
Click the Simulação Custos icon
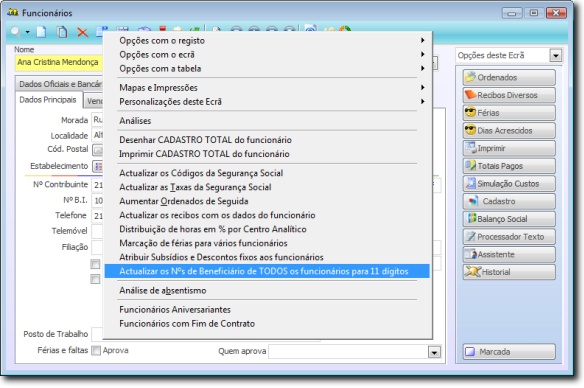pyautogui.click(x=471, y=183)
